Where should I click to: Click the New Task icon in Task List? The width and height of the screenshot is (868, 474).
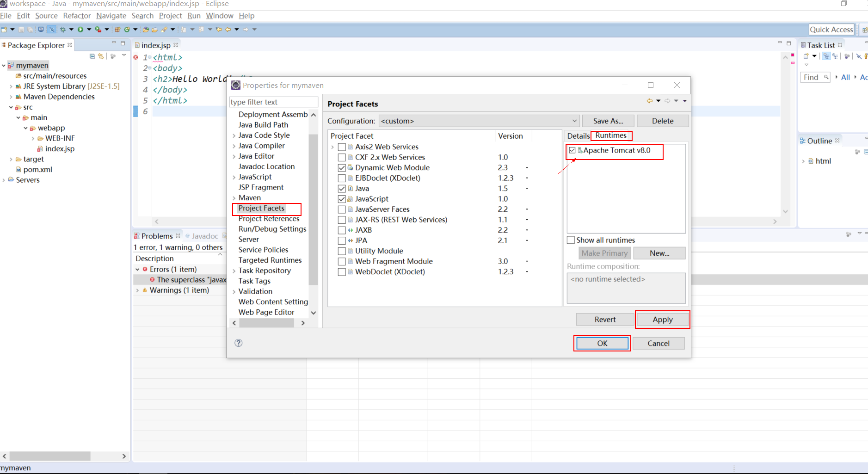tap(806, 56)
